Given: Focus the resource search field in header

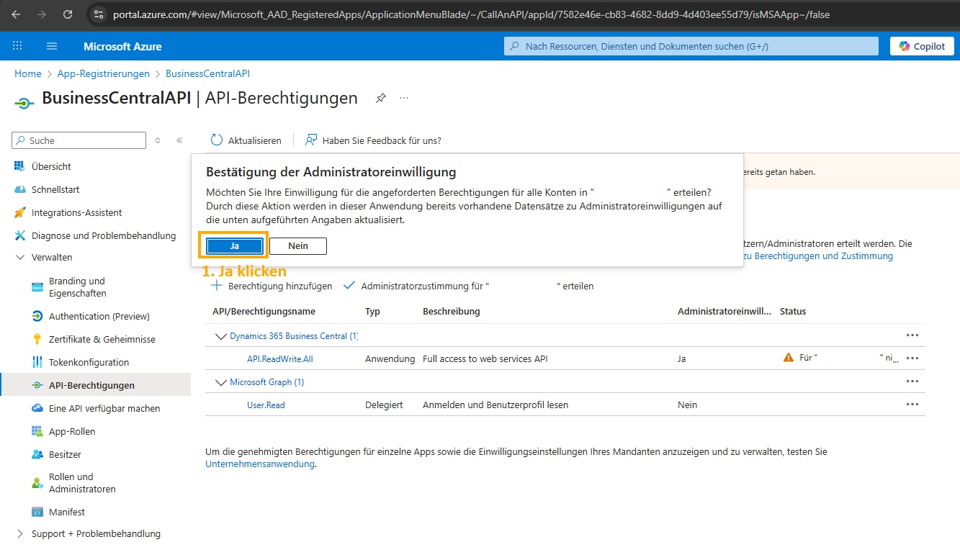Looking at the screenshot, I should point(691,46).
